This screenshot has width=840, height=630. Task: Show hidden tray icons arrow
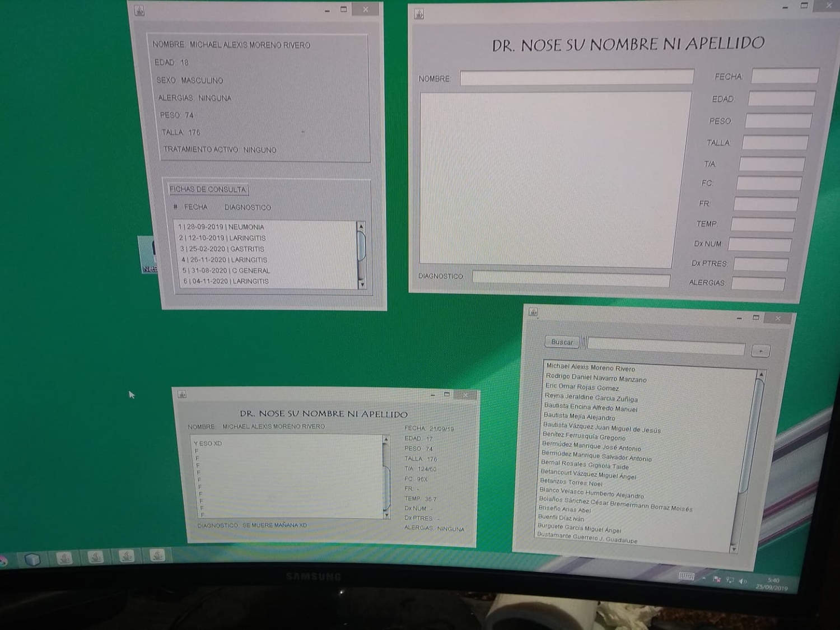coord(704,578)
